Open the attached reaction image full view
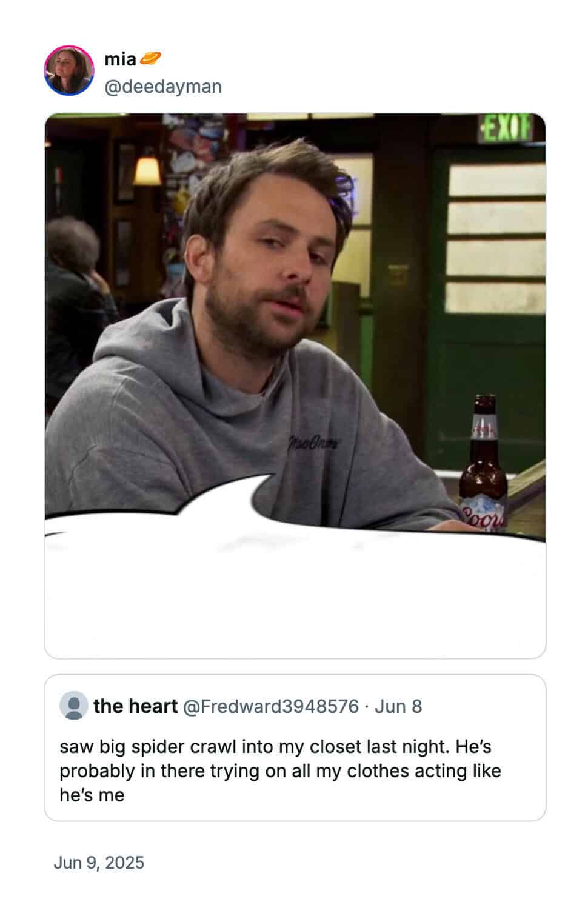The image size is (588, 919). coord(295,386)
